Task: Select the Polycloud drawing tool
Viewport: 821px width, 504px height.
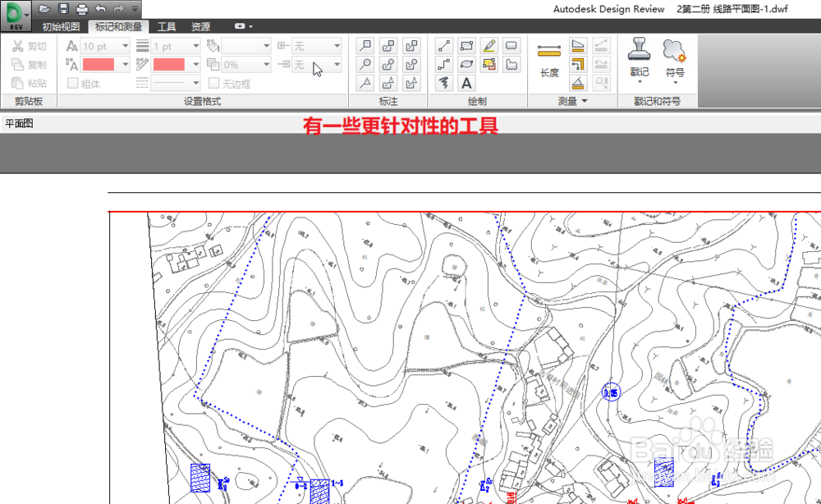Action: point(511,64)
